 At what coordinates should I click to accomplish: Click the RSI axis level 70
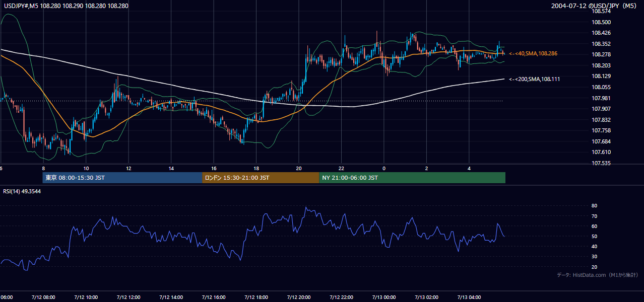(594, 216)
